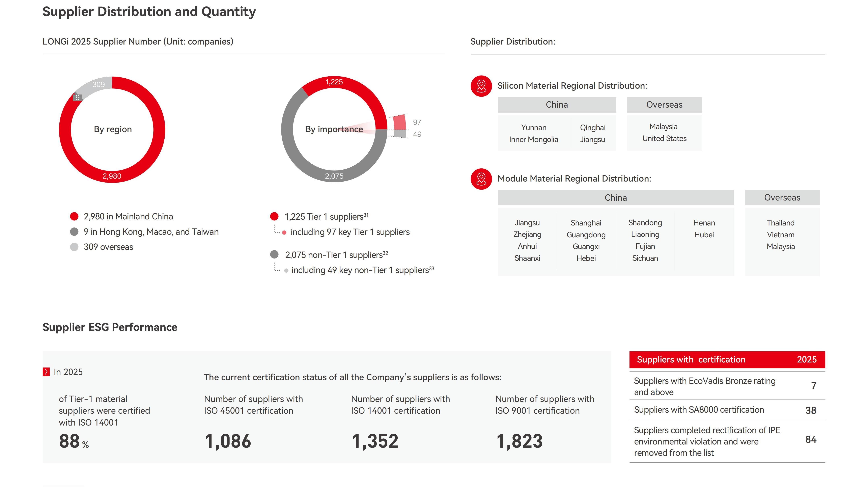The height and width of the screenshot is (489, 868).
Task: Click the Inner Mongolia region text
Action: coord(533,139)
